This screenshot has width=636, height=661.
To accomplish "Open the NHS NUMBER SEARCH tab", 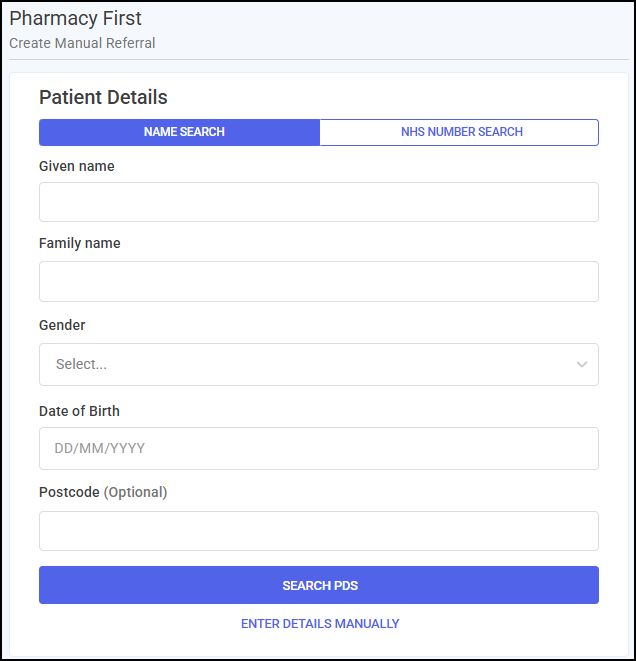I will (x=459, y=132).
